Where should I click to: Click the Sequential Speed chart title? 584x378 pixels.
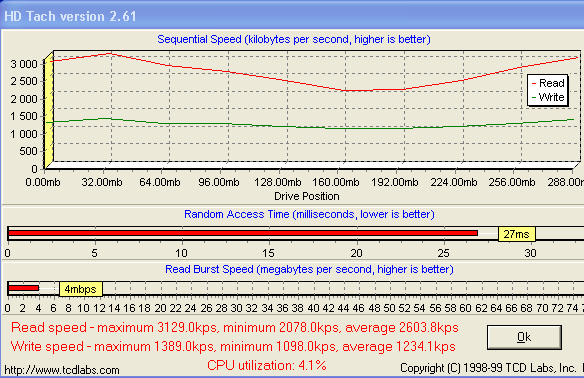point(294,39)
